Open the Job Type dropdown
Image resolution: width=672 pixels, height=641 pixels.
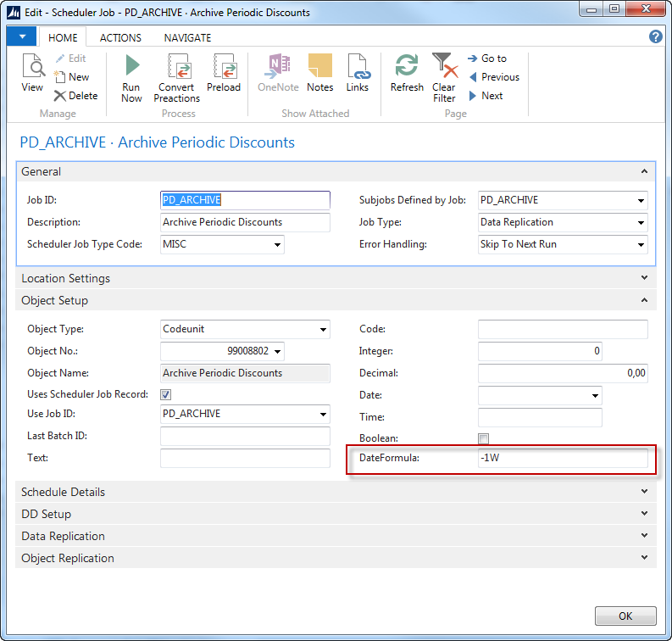click(x=641, y=223)
